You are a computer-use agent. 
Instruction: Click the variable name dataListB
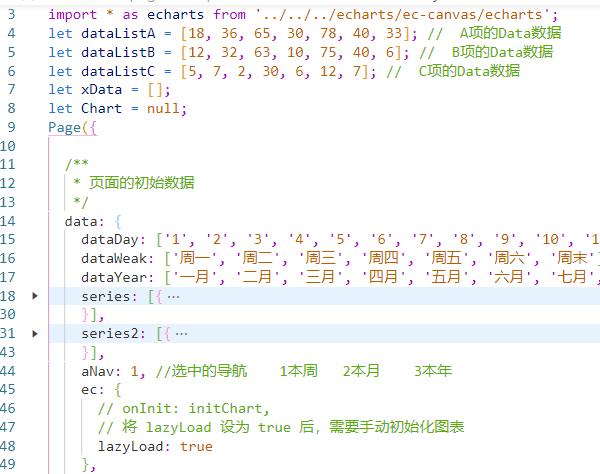pyautogui.click(x=118, y=52)
